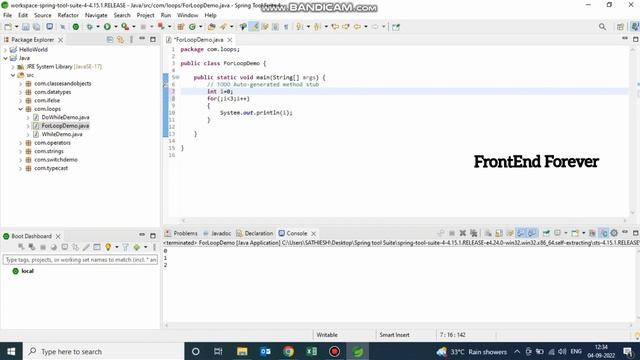640x360 pixels.
Task: Open File Explorer from the taskbar
Action: [x=242, y=351]
